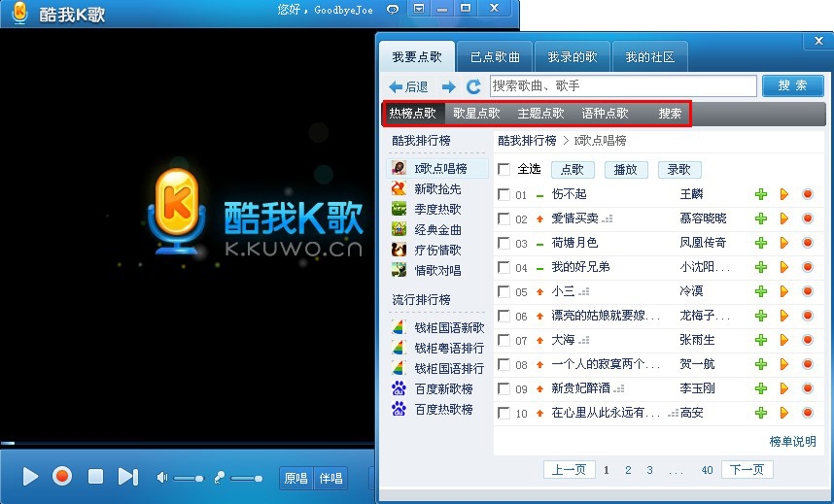The image size is (834, 504).
Task: Open the 疗伤情歌 chart
Action: point(437,250)
